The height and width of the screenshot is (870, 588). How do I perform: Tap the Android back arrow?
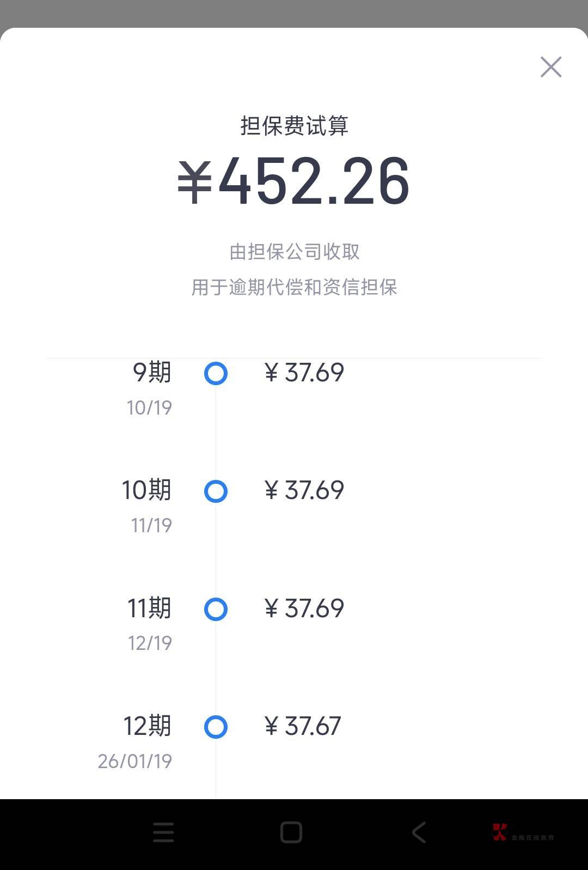coord(419,832)
